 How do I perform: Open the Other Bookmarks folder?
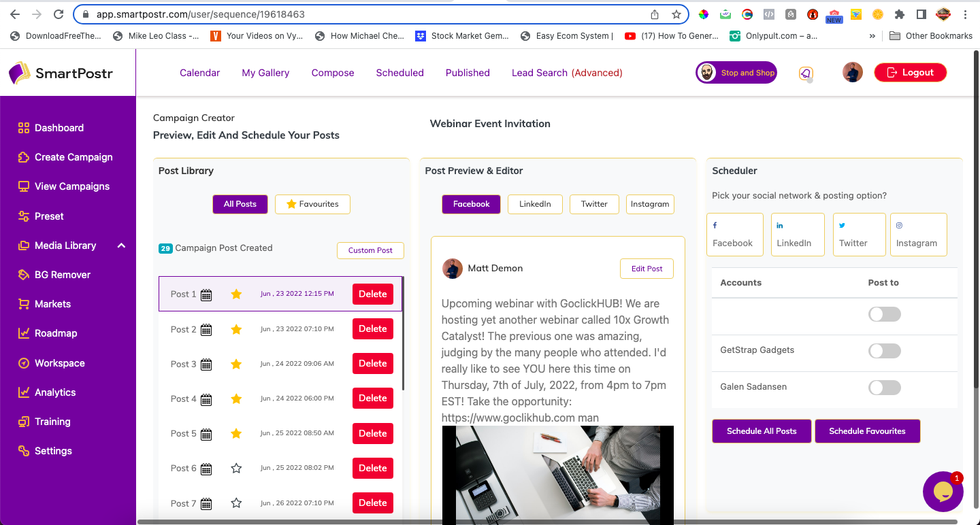930,36
